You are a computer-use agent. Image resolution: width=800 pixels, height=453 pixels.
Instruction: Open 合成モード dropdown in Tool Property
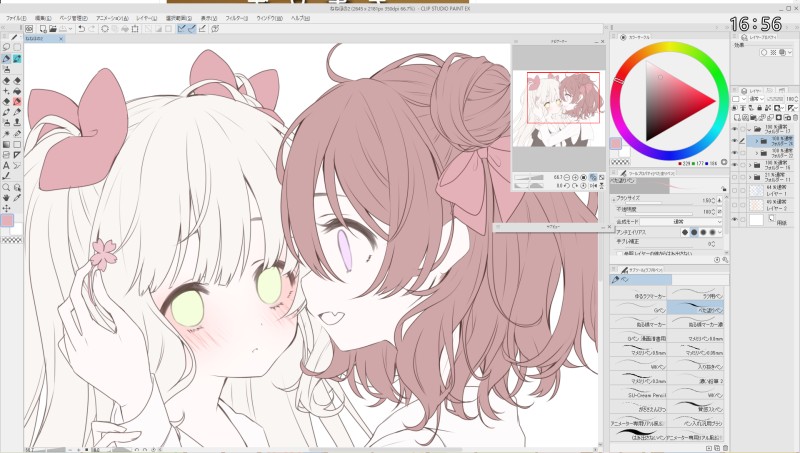click(681, 222)
